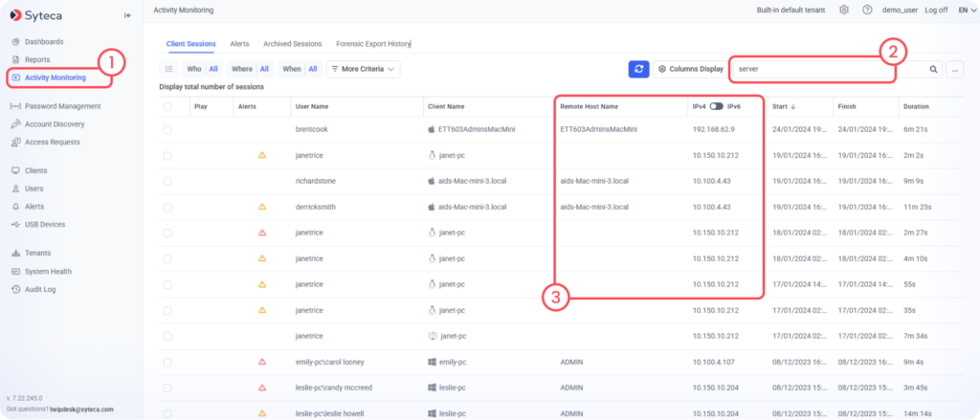Open the three-dot more options button

[x=954, y=69]
